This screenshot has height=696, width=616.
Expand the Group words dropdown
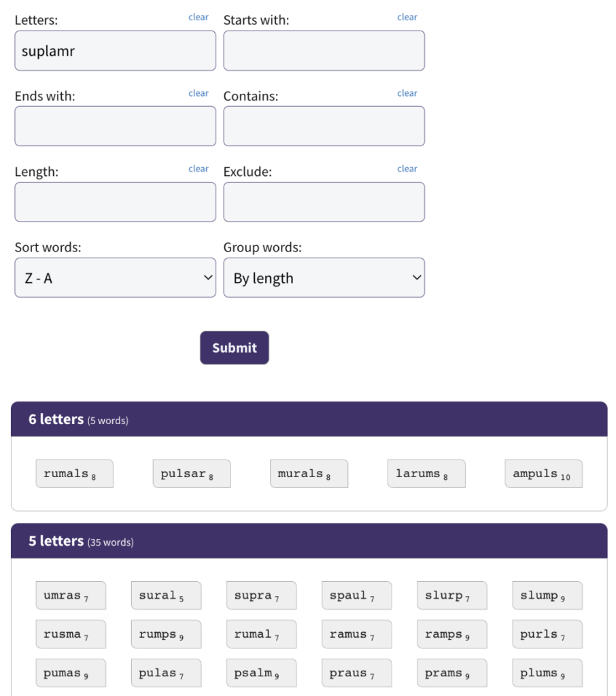click(x=324, y=277)
